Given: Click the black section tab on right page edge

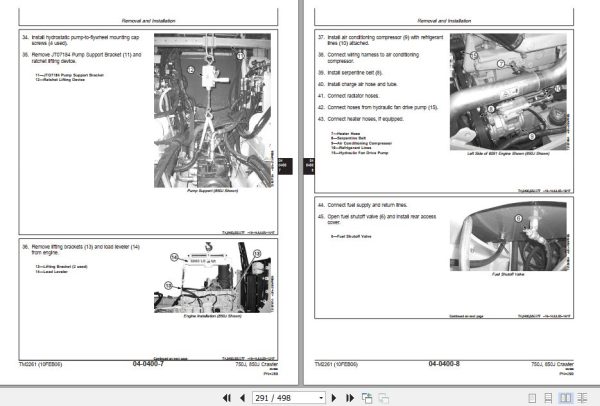Looking at the screenshot, I should (309, 166).
